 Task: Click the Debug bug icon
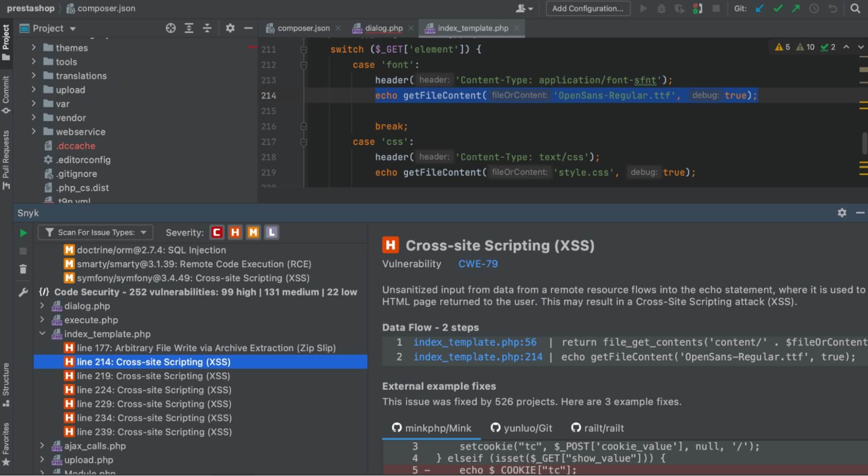coord(661,9)
